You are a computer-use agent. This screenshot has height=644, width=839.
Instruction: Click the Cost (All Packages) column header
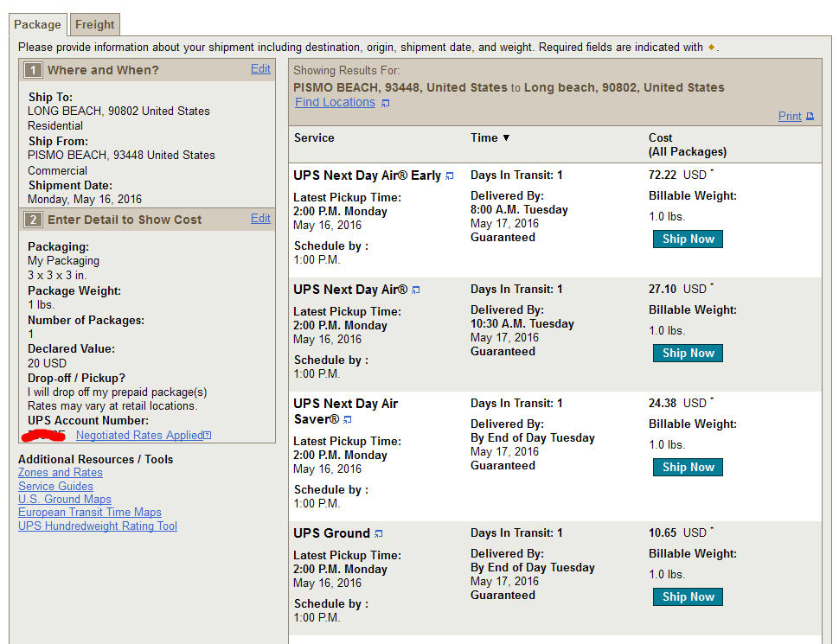(x=688, y=145)
